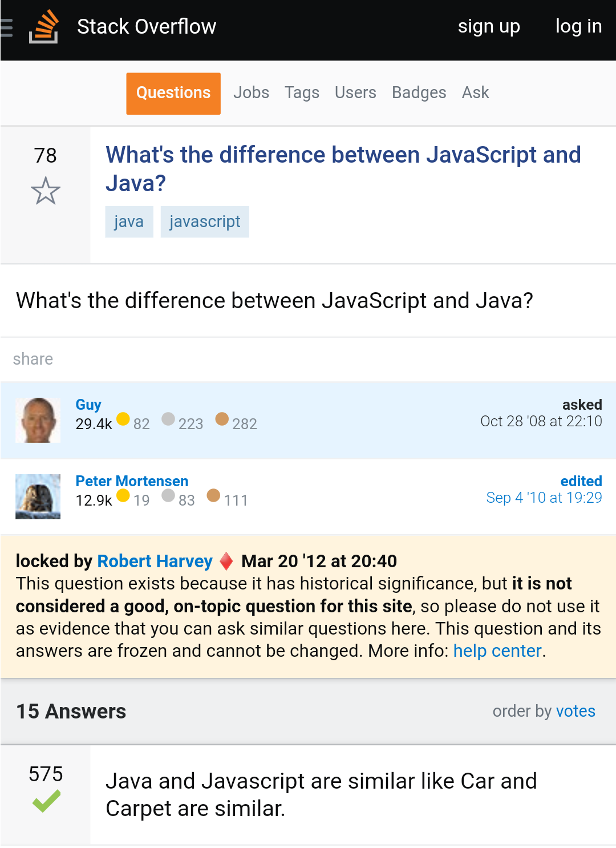The height and width of the screenshot is (848, 616).
Task: Switch to the Questions tab
Action: tap(173, 92)
